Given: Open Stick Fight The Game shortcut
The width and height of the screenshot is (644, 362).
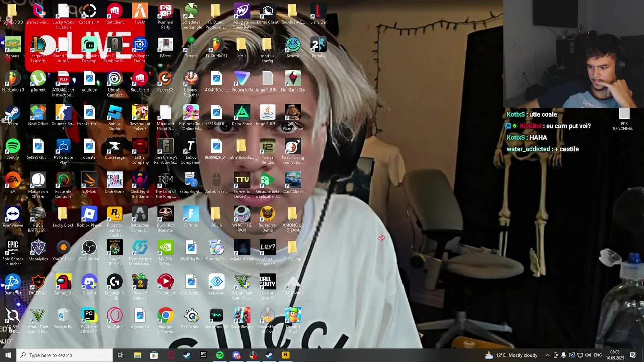Looking at the screenshot, I should point(140,186).
